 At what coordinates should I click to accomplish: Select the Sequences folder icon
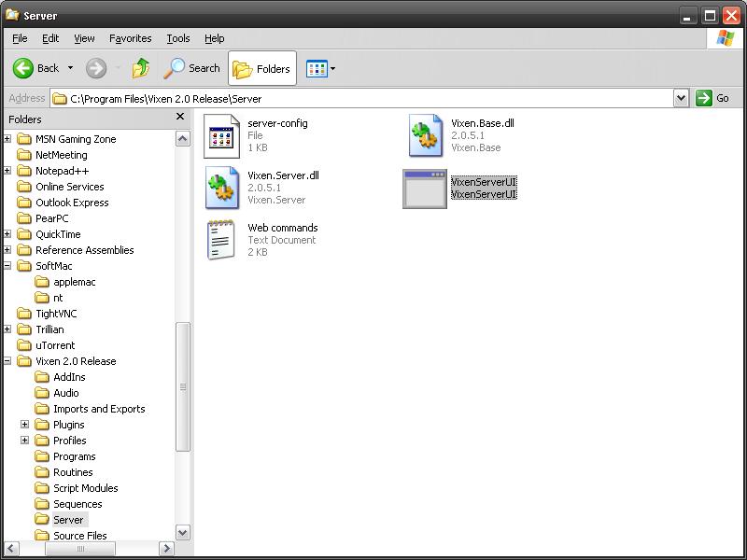42,504
